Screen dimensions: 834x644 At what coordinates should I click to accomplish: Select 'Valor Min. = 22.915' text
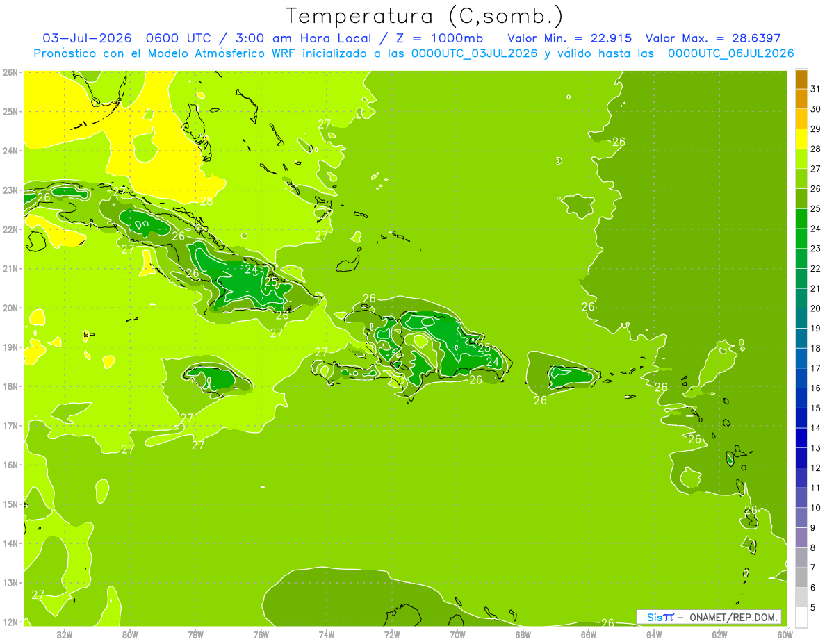tap(571, 38)
